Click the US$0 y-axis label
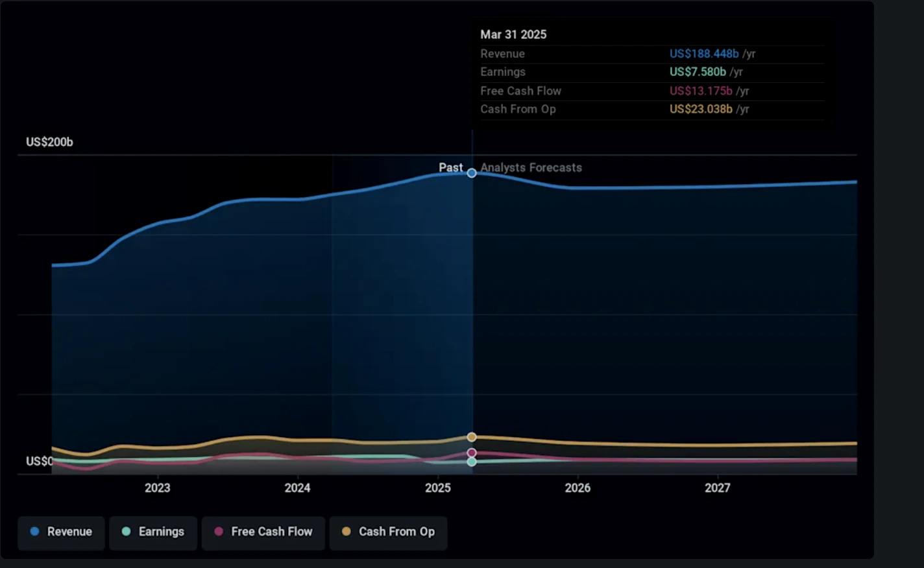The width and height of the screenshot is (924, 568). click(39, 461)
